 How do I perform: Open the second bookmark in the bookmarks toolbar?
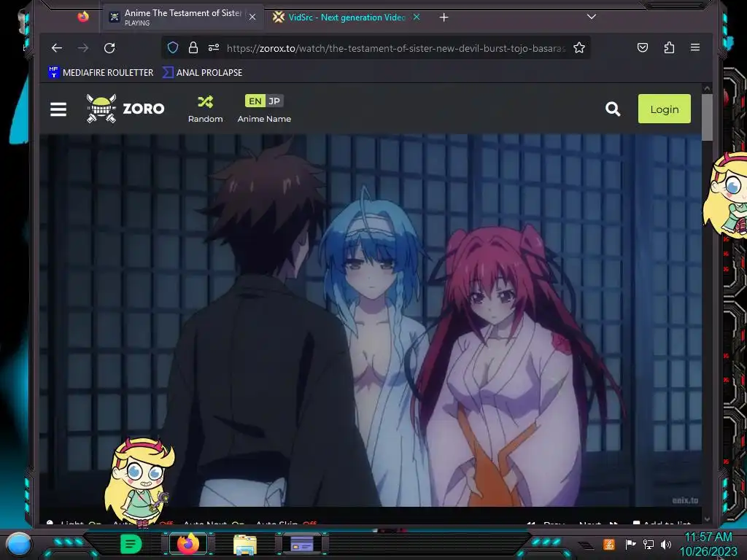[203, 72]
